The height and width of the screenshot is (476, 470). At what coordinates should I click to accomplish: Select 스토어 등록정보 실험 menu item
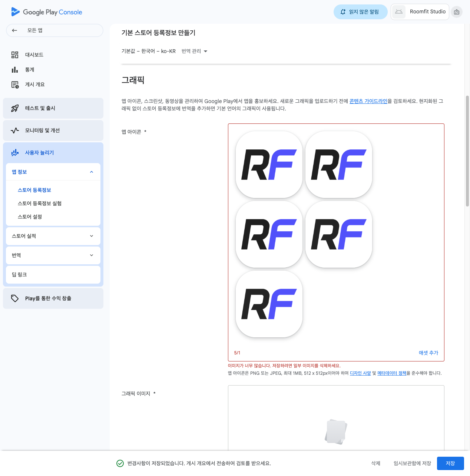click(40, 204)
